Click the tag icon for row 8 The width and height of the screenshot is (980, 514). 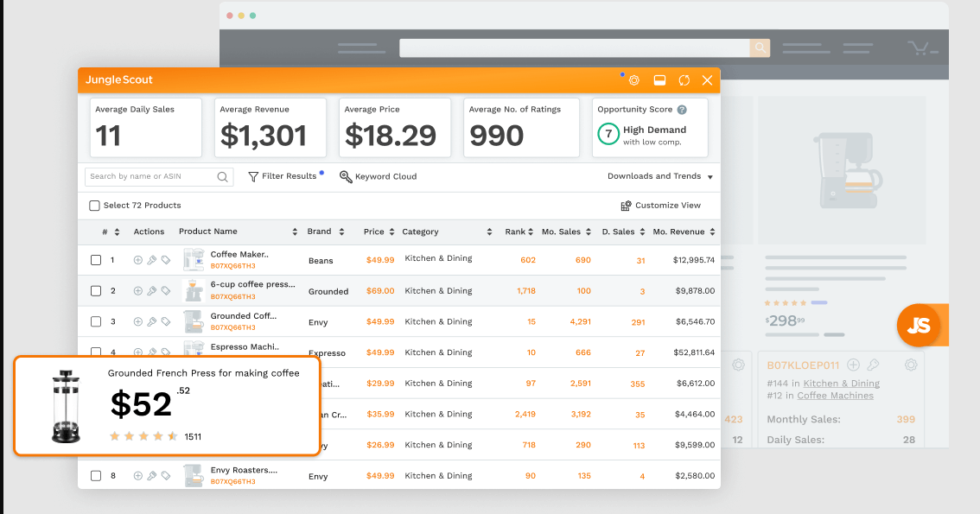click(x=166, y=476)
